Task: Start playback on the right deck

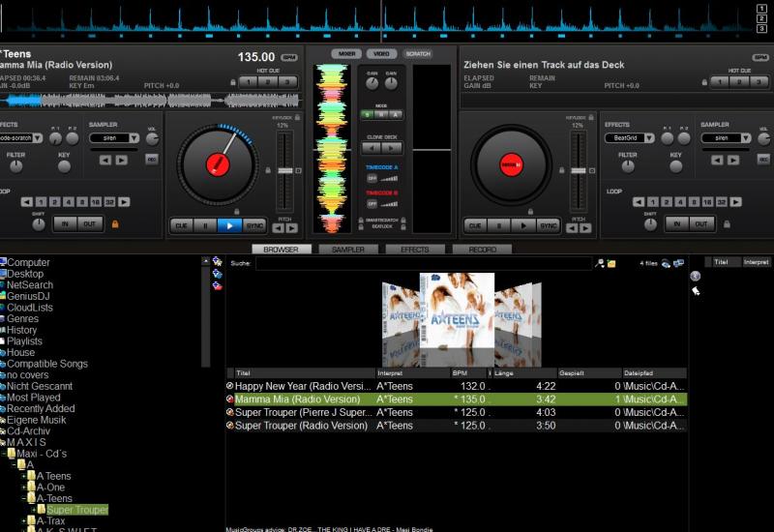Action: 523,225
